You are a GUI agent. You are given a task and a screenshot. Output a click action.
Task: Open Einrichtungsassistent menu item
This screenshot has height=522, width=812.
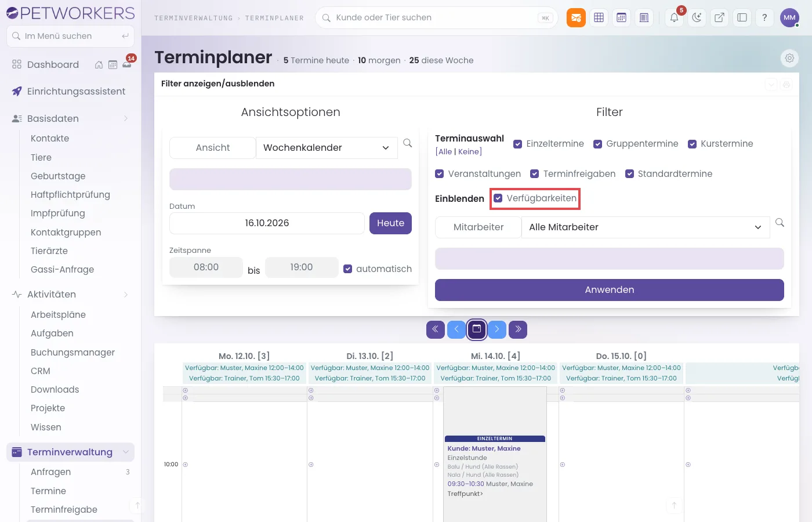click(x=76, y=92)
